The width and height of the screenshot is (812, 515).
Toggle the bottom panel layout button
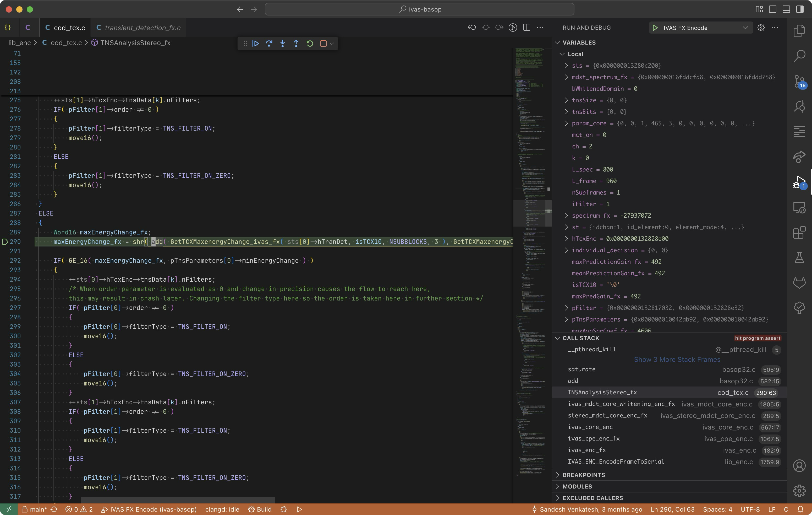[786, 9]
